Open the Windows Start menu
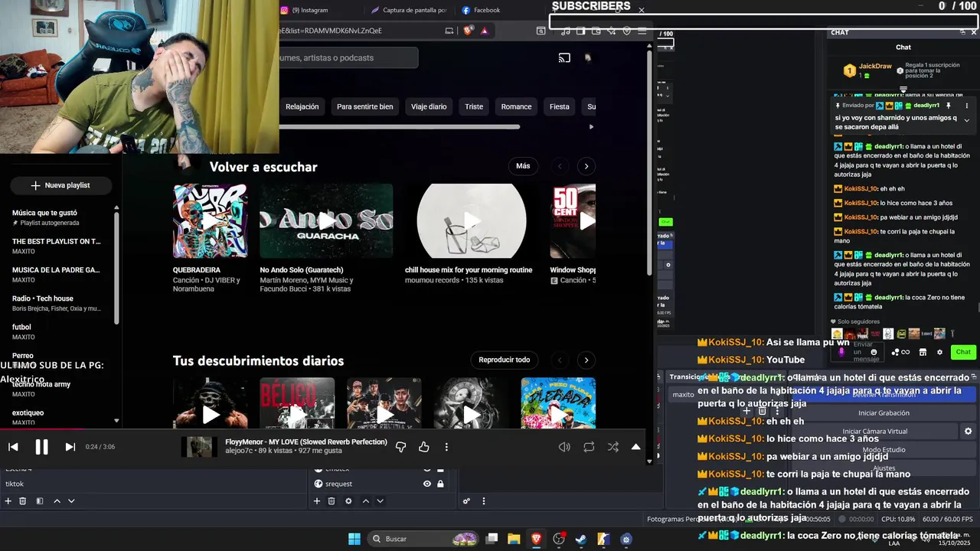Screen dimensions: 980x551 [x=354, y=539]
